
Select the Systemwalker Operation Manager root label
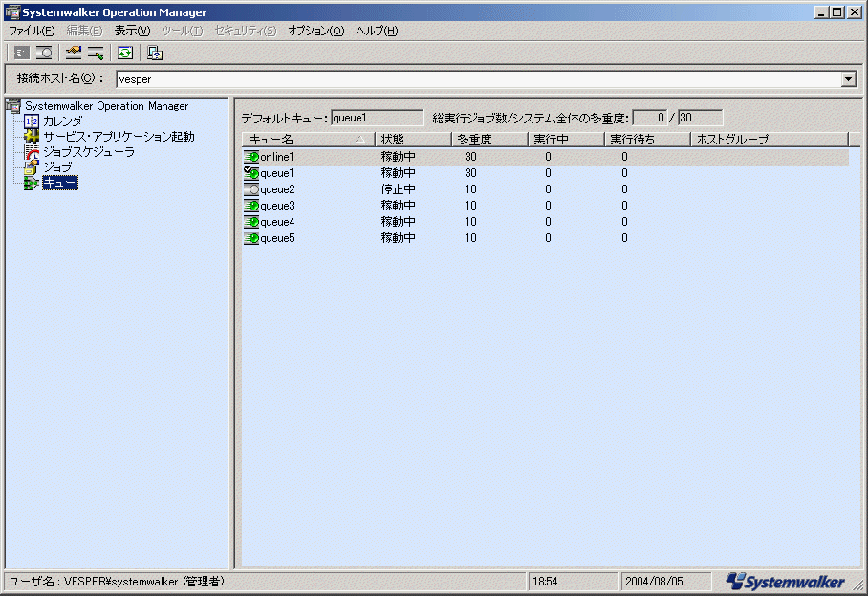coord(107,106)
